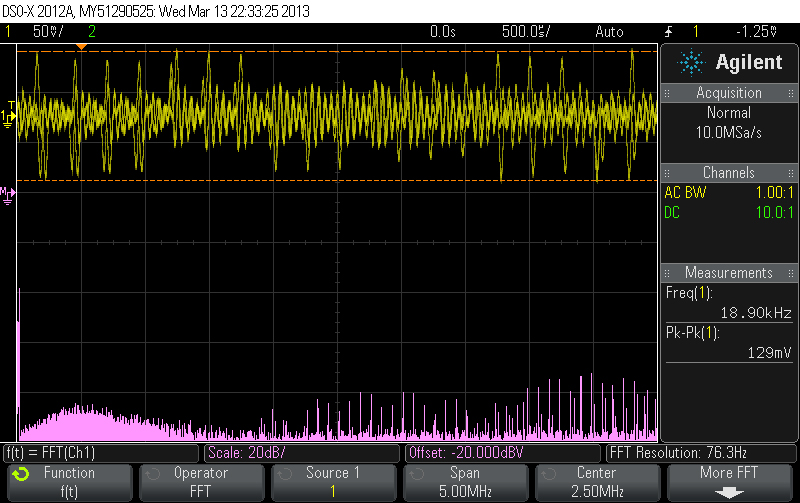The width and height of the screenshot is (800, 503).
Task: Open the Measurements panel header
Action: [x=729, y=272]
